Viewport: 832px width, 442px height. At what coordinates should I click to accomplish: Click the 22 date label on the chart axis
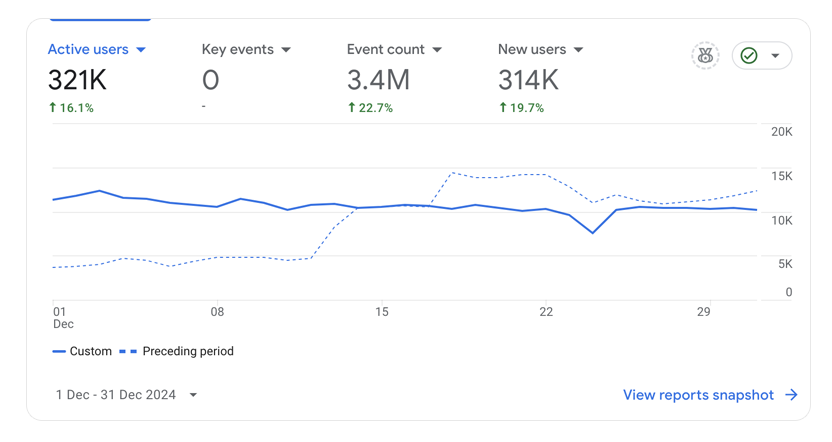coord(546,312)
